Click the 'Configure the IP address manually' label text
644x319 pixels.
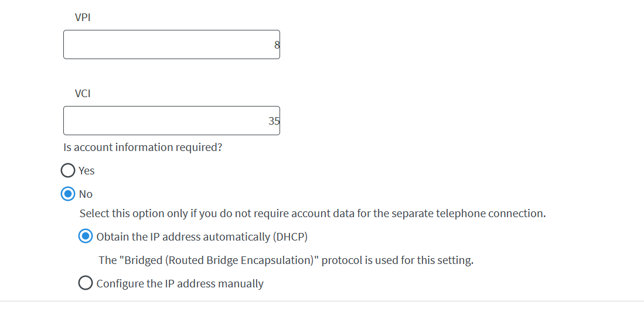[180, 283]
